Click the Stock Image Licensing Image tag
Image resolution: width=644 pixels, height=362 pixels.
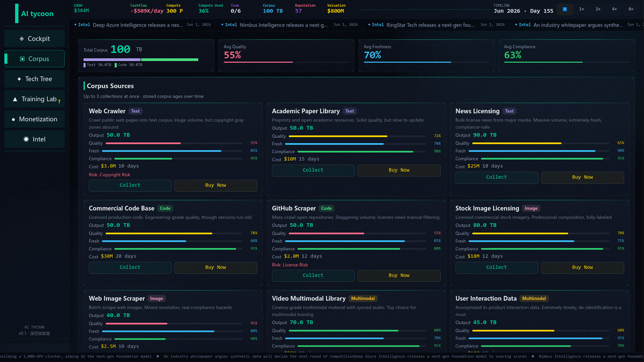pyautogui.click(x=531, y=208)
